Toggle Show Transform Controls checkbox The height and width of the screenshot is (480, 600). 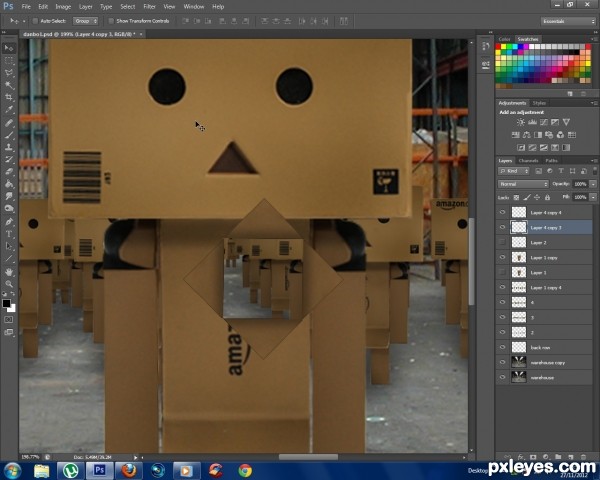click(111, 21)
